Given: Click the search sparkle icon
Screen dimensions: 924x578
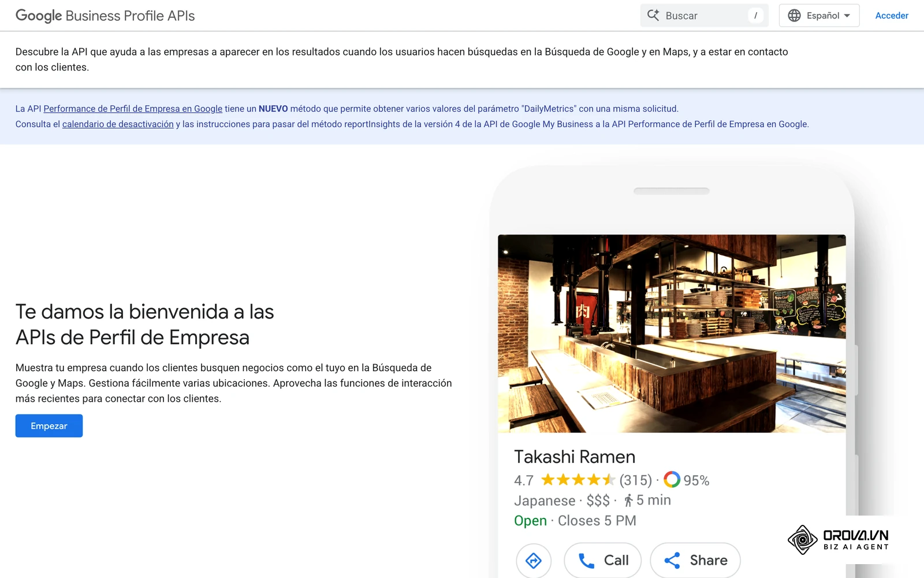Looking at the screenshot, I should (653, 16).
